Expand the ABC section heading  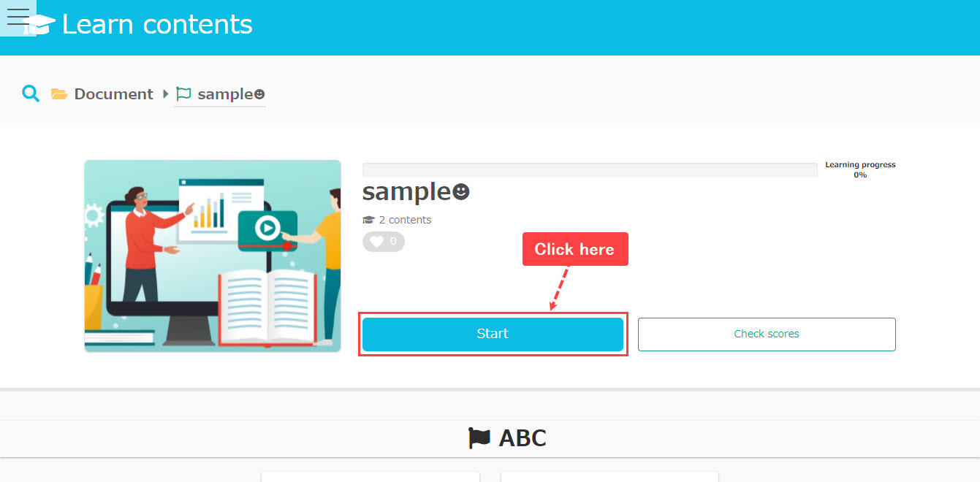(x=522, y=438)
